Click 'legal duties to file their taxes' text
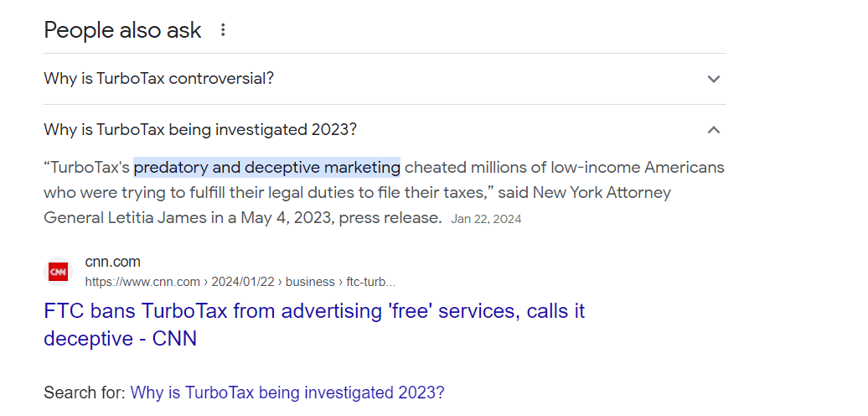The image size is (868, 416). 369,192
